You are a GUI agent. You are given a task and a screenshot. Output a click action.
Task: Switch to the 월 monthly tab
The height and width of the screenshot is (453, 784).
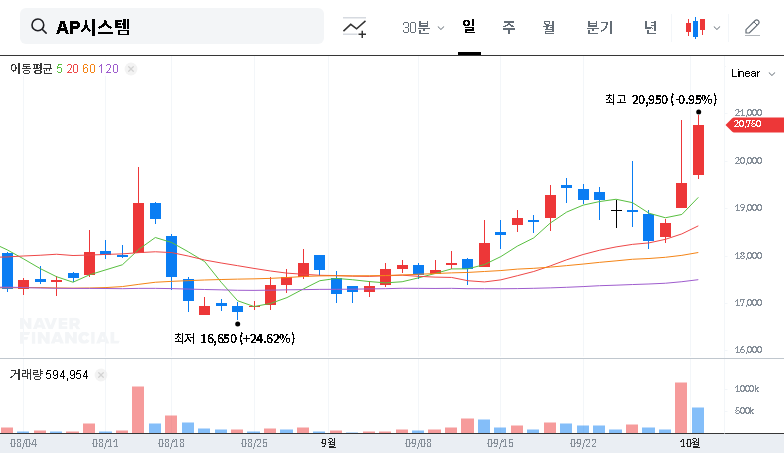tap(548, 28)
